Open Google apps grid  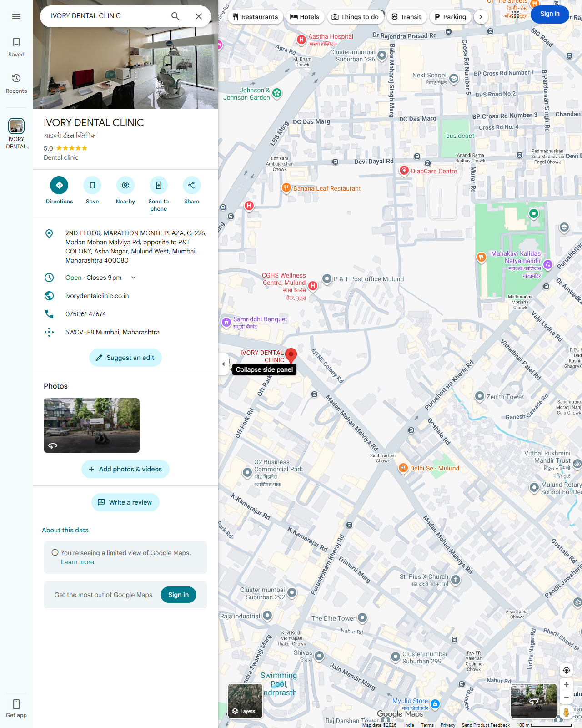tap(515, 15)
